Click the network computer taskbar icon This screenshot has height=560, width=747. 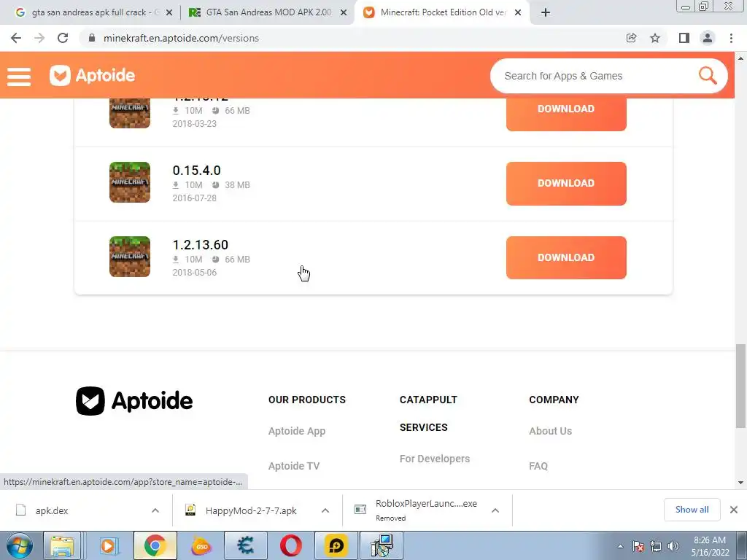[x=382, y=545]
